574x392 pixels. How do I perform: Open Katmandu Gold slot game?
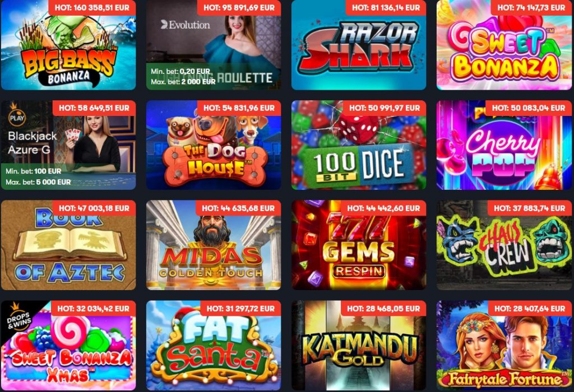click(x=359, y=346)
